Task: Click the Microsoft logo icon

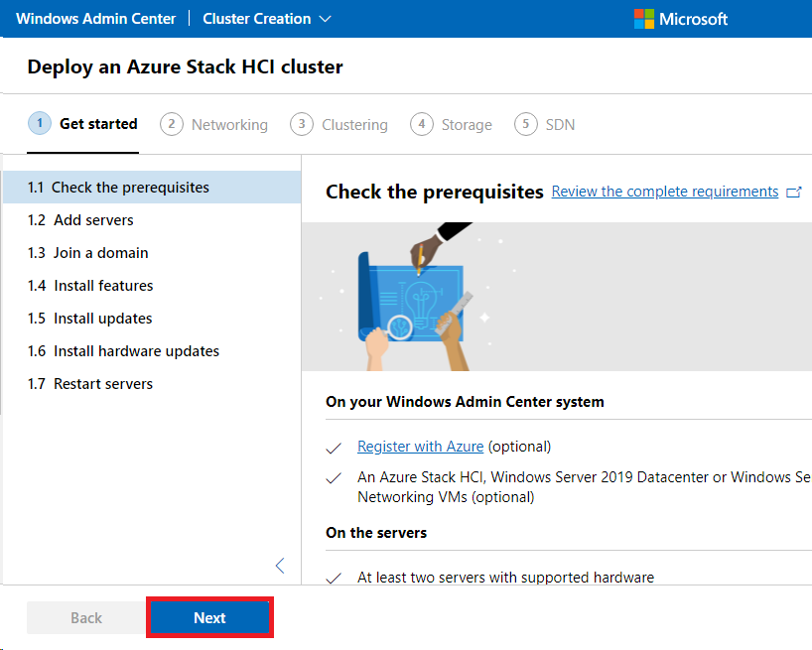Action: 643,19
